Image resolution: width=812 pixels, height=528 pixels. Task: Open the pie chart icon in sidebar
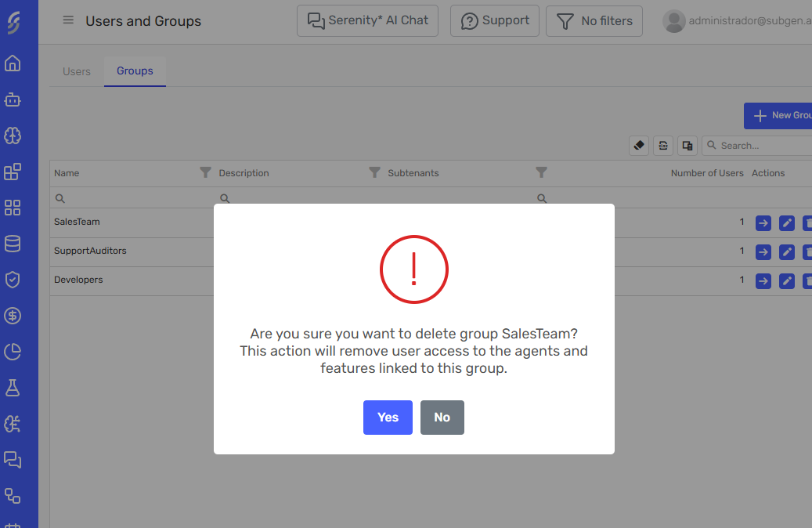click(x=13, y=352)
